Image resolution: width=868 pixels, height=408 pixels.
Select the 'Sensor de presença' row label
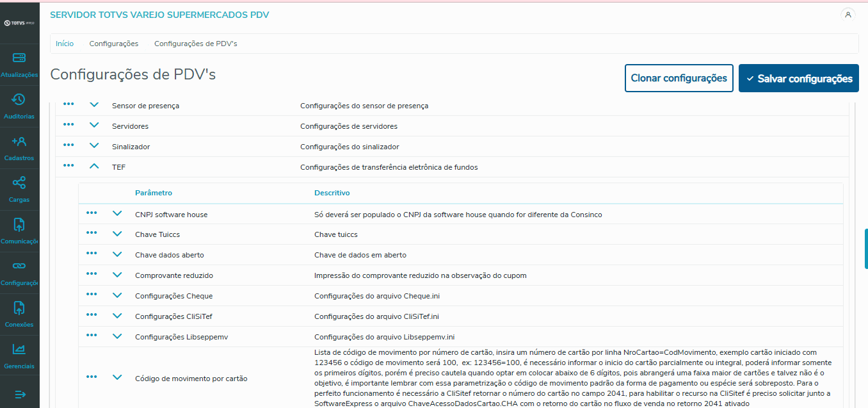pyautogui.click(x=145, y=106)
